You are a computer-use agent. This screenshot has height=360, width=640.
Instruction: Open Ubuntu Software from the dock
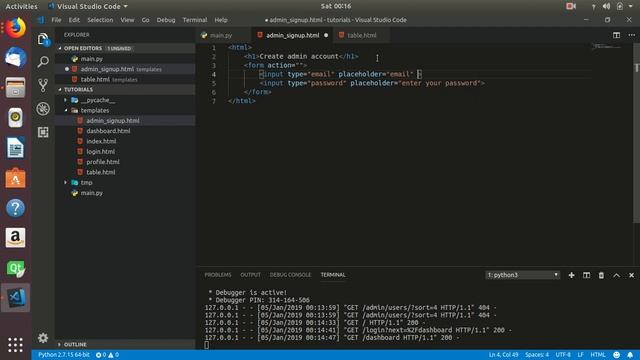click(x=16, y=178)
